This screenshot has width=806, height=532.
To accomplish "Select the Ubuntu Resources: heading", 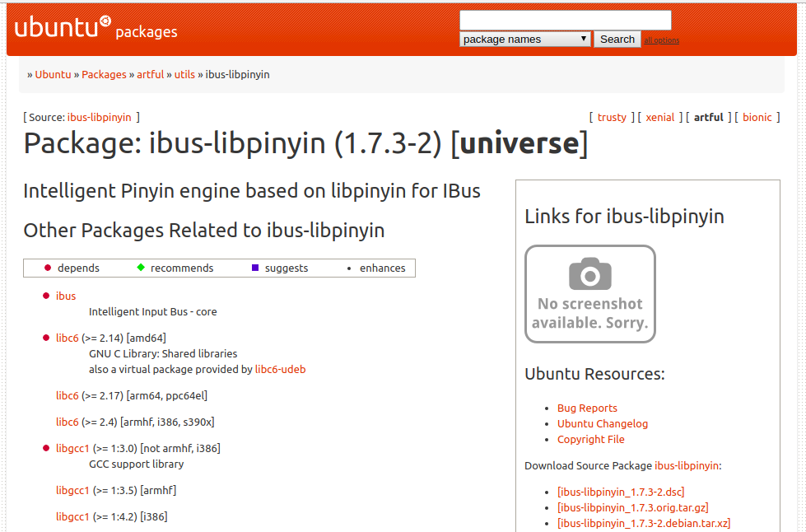I will [x=594, y=374].
